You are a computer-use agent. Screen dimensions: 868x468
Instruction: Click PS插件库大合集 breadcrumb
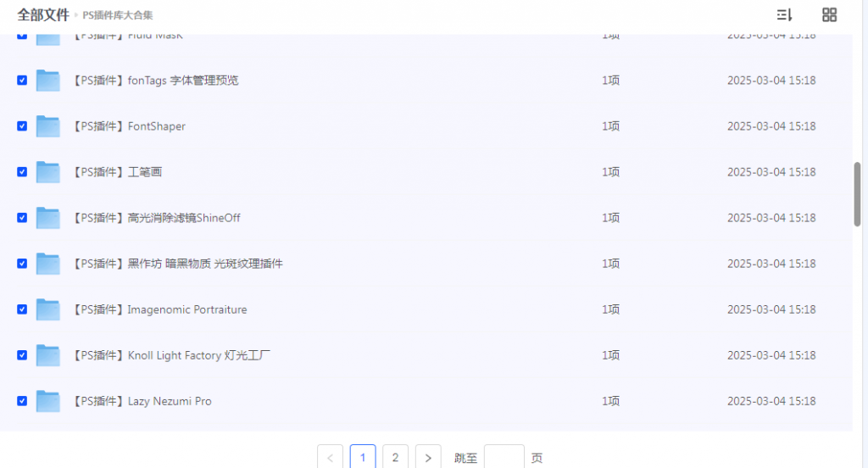[x=118, y=15]
